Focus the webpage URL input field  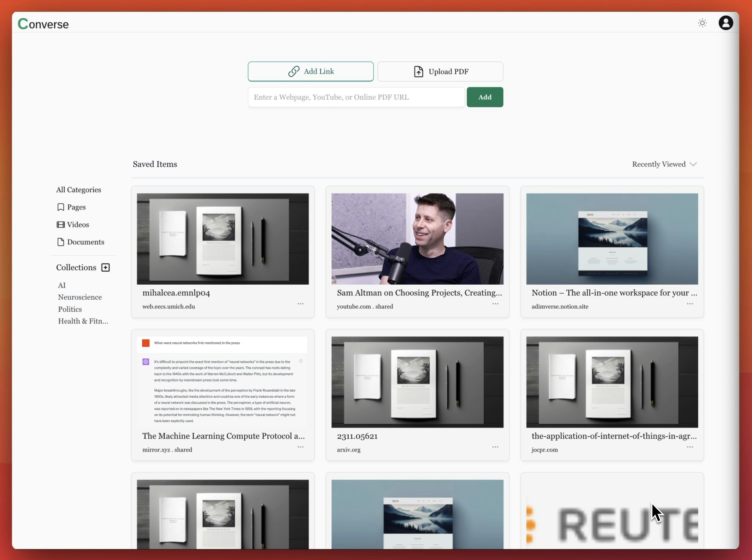356,97
